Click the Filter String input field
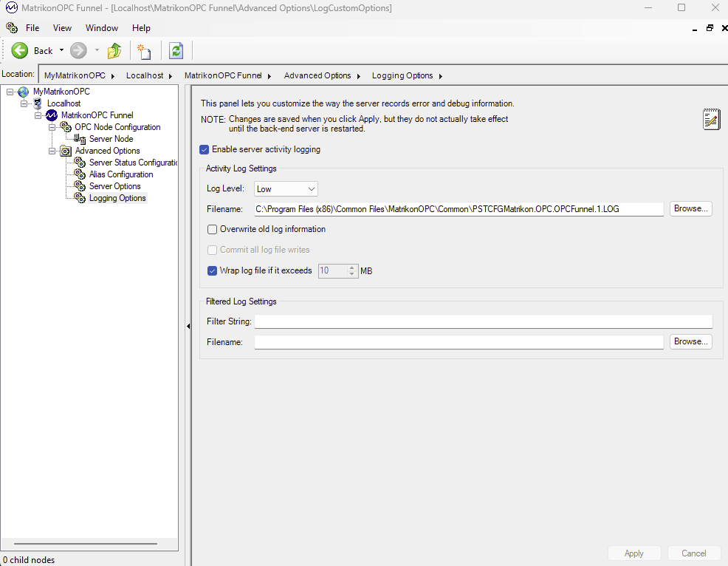 tap(483, 321)
